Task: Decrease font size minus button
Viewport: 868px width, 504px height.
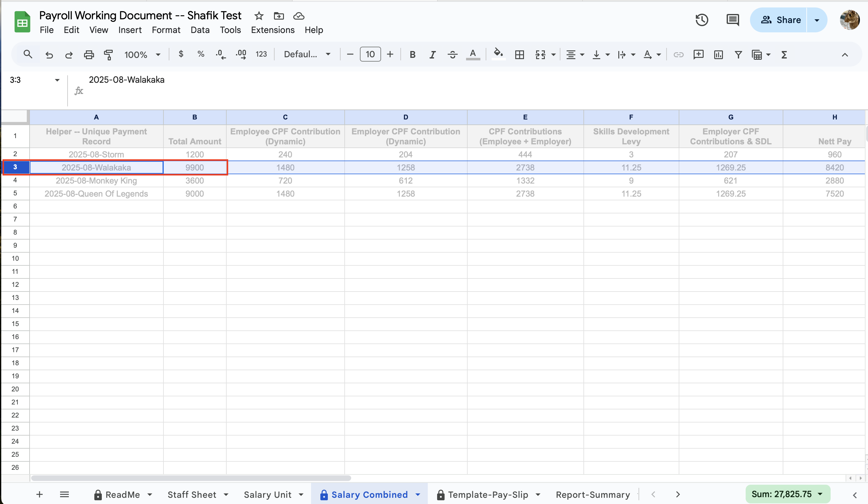Action: 350,54
